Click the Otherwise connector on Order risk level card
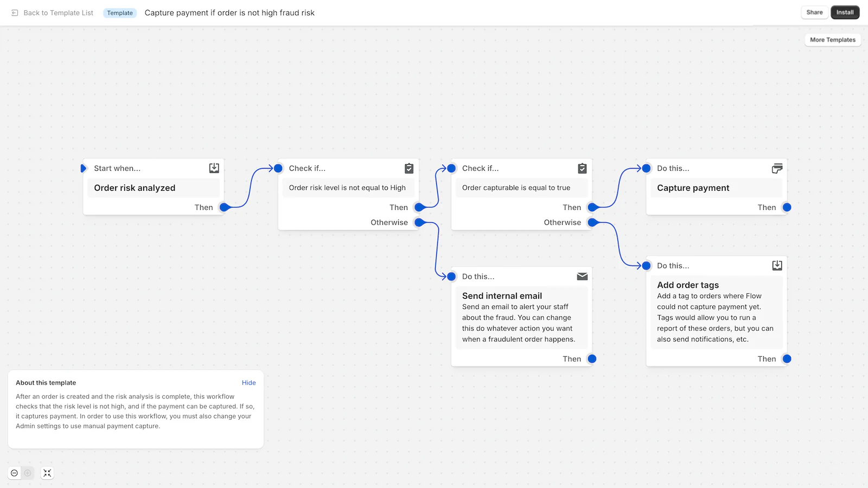The image size is (868, 488). click(418, 222)
